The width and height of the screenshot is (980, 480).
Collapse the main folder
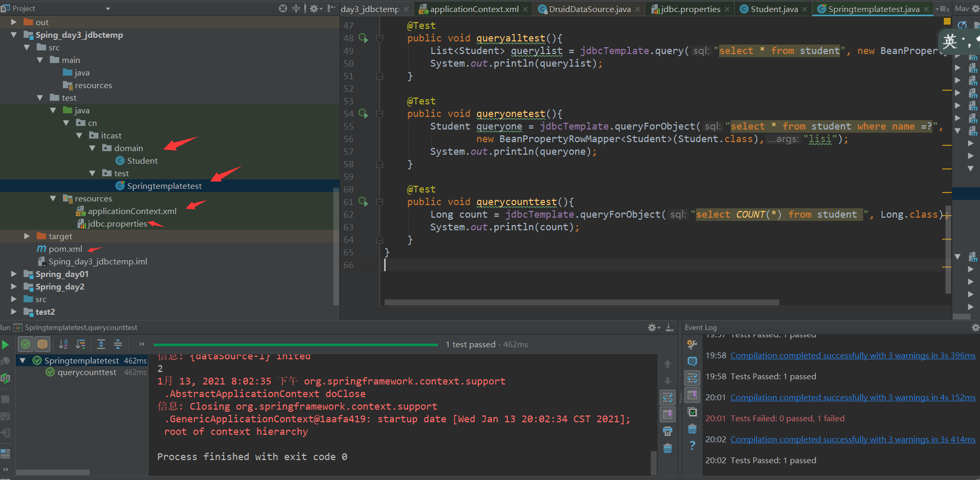pos(40,60)
